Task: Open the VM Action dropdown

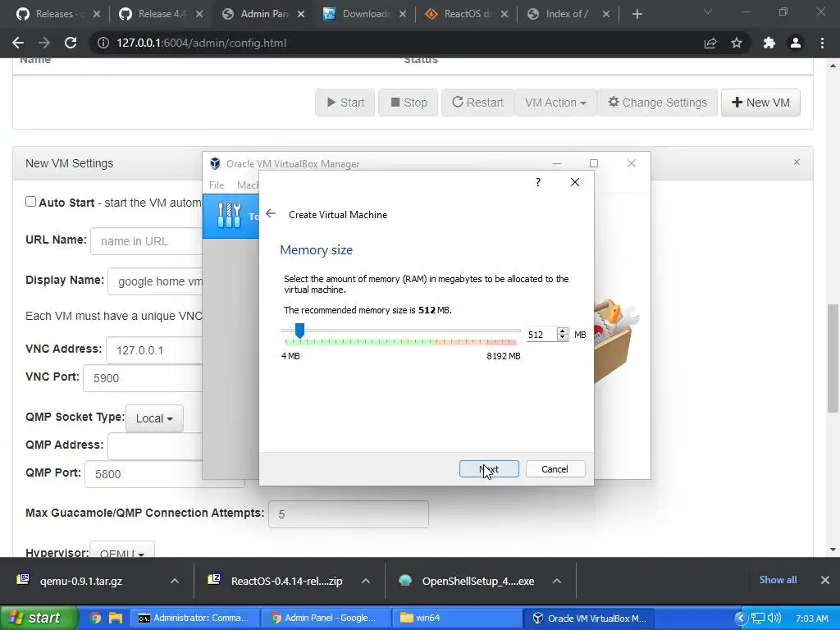Action: (555, 103)
